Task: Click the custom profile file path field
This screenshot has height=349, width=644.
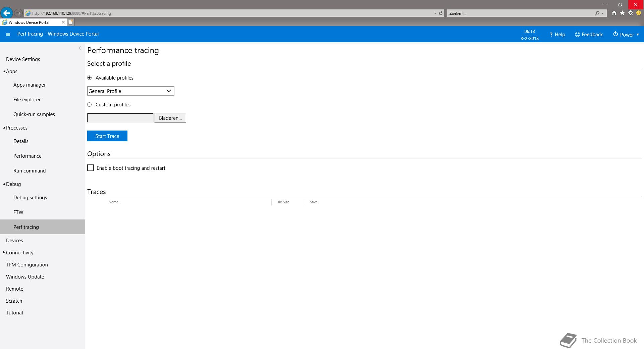Action: (120, 118)
